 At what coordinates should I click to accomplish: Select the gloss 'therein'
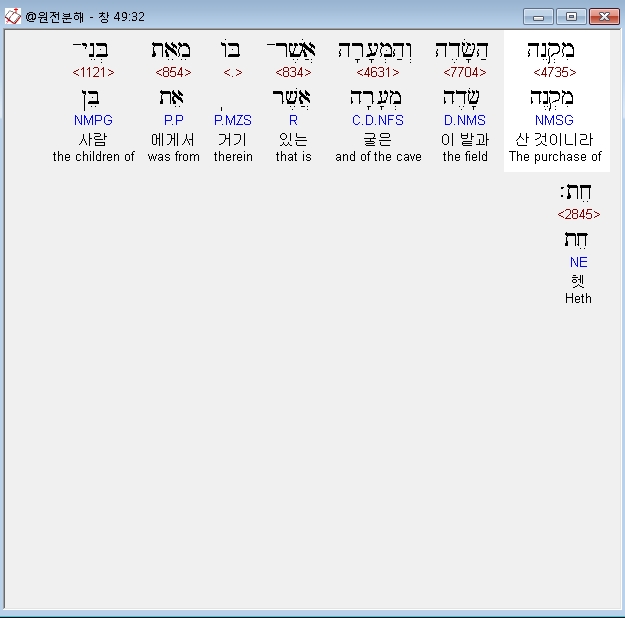pyautogui.click(x=233, y=157)
